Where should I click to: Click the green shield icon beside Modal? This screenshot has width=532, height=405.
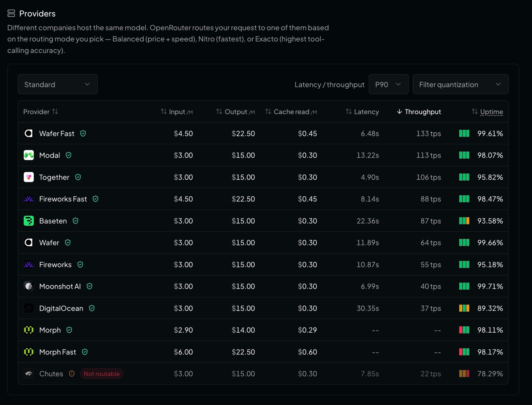click(68, 155)
